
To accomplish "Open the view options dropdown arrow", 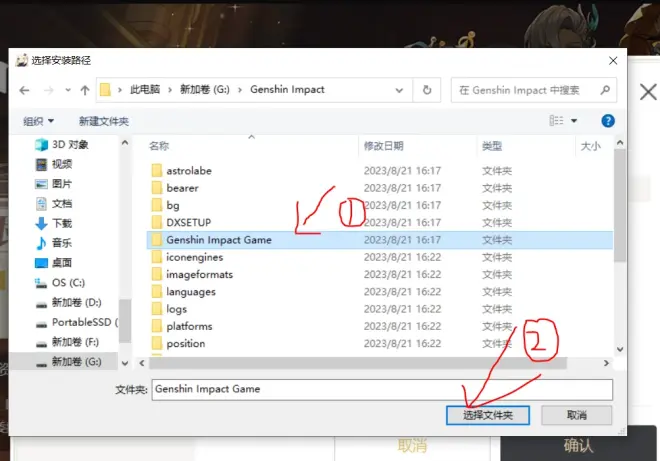I will tap(574, 121).
